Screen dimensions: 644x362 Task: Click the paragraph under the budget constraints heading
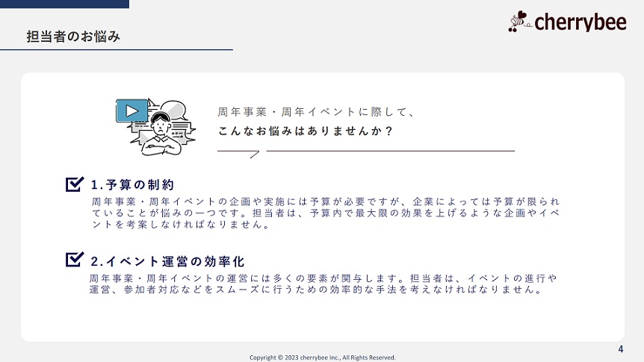(x=324, y=213)
